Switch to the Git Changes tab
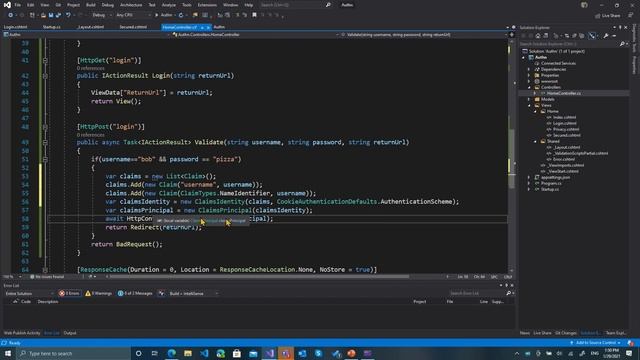 (566, 333)
